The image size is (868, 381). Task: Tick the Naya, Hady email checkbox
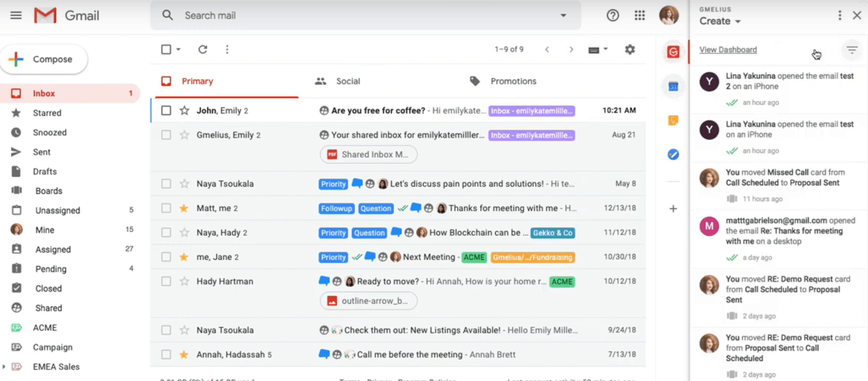pos(166,233)
